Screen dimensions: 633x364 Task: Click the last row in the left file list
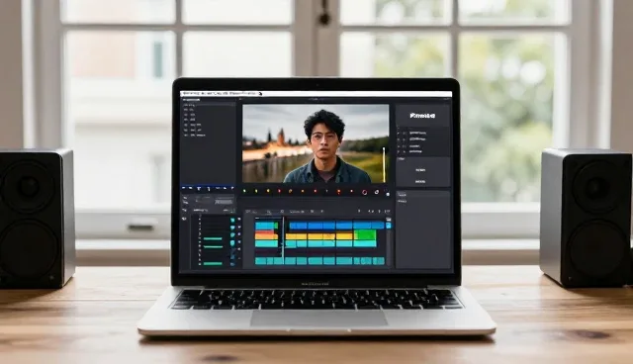pos(195,136)
